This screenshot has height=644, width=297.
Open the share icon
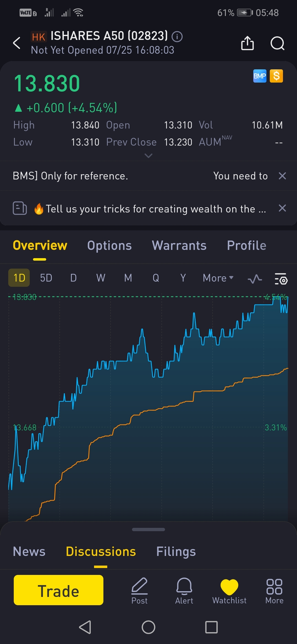click(247, 43)
